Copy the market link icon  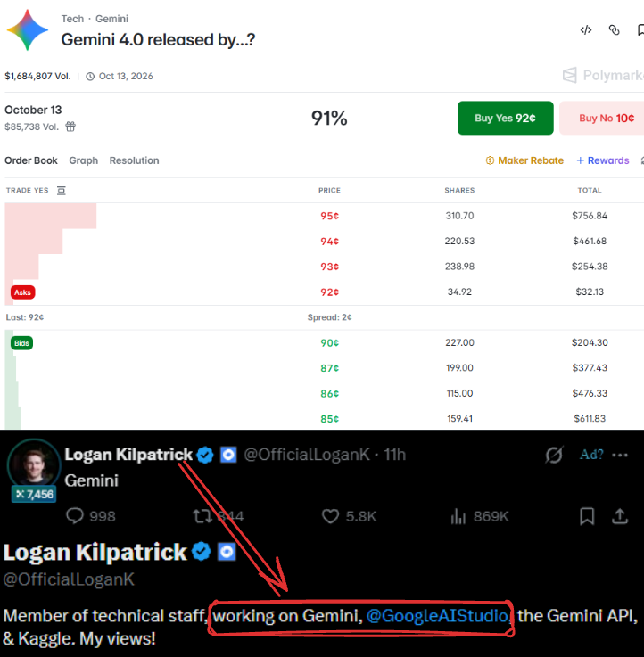point(615,30)
